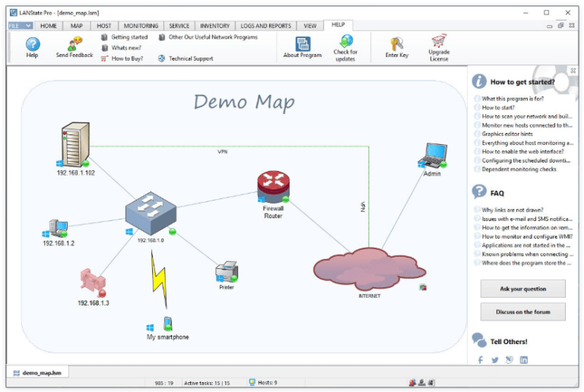Viewport: 584px width, 392px height.
Task: Open the FILE dropdown menu
Action: [20, 26]
